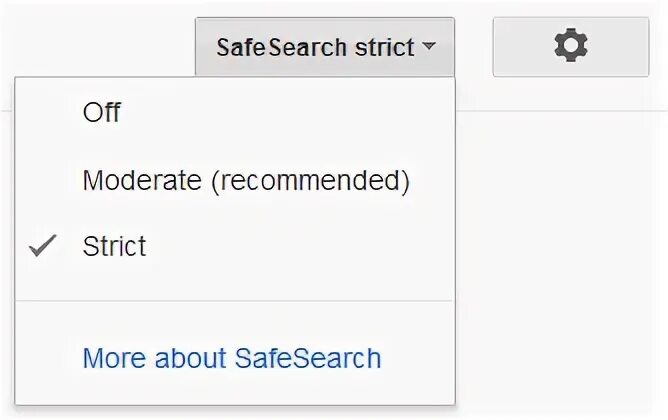Open the More about SafeSearch link
668x420 pixels.
(232, 358)
